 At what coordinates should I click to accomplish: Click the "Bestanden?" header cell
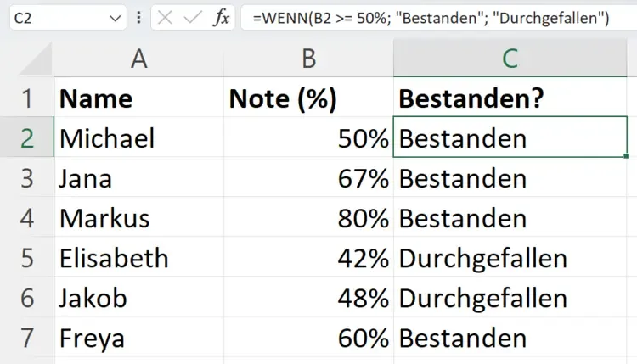[510, 98]
